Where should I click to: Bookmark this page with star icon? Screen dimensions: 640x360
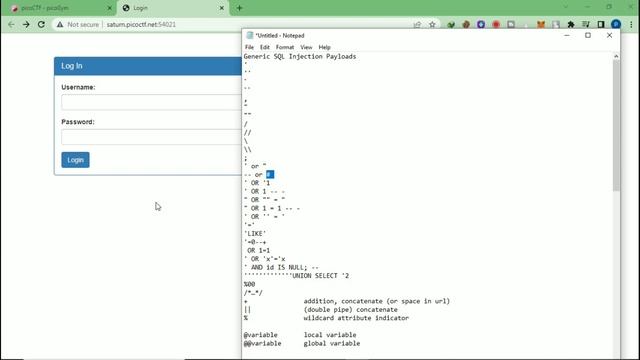click(432, 25)
